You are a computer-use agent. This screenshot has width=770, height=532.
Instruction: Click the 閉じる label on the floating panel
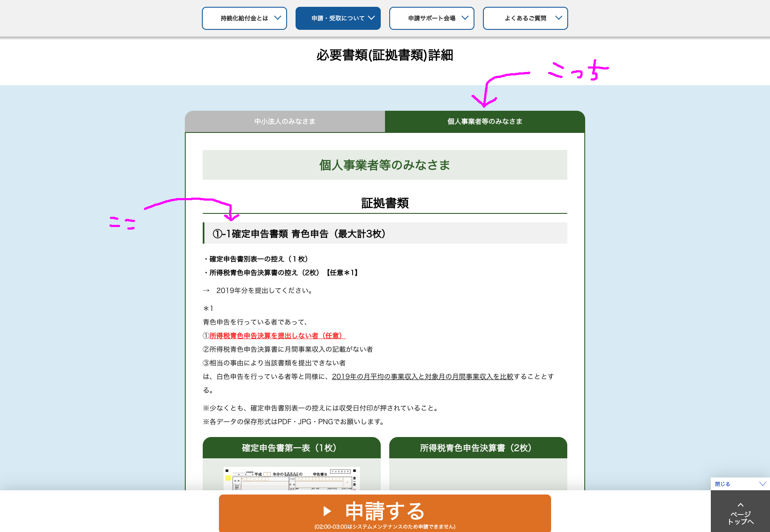click(722, 484)
